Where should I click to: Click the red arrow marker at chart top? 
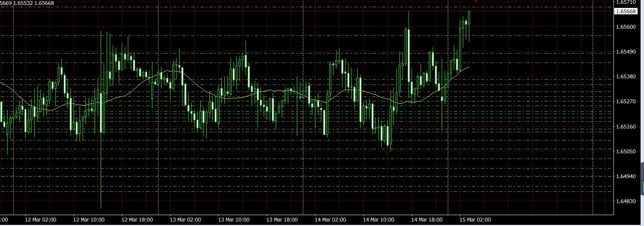(476, 1)
